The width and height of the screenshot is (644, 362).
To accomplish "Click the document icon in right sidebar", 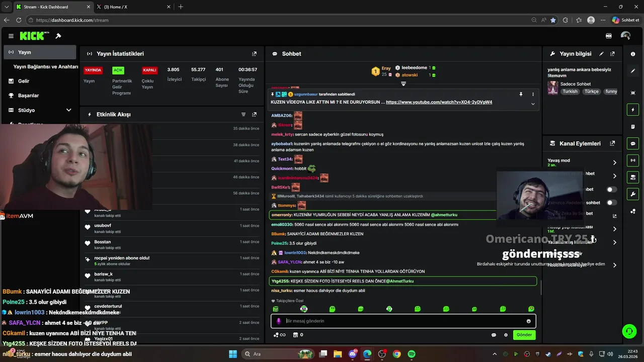I will 633,127.
